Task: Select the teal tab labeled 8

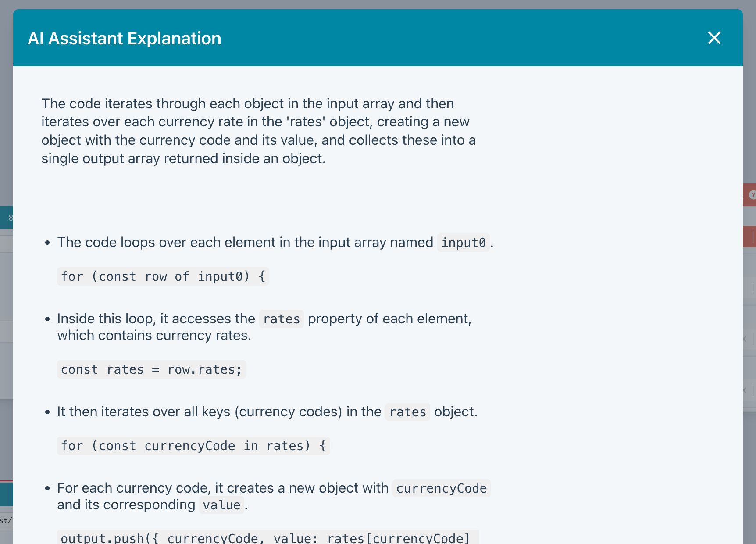Action: (9, 218)
